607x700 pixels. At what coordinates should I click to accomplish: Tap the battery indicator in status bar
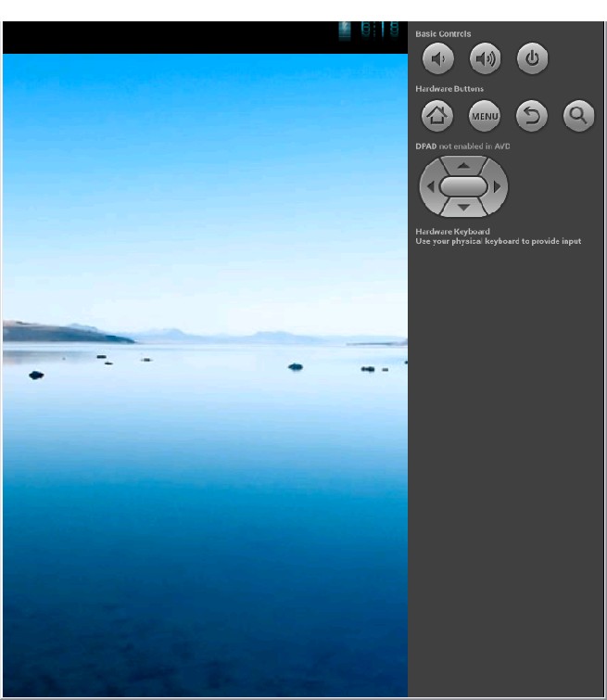pyautogui.click(x=345, y=31)
